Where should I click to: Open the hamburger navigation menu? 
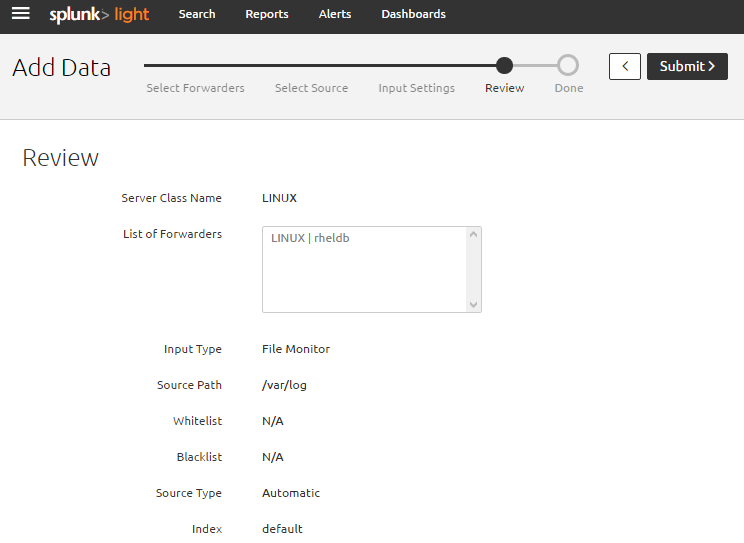(x=20, y=14)
